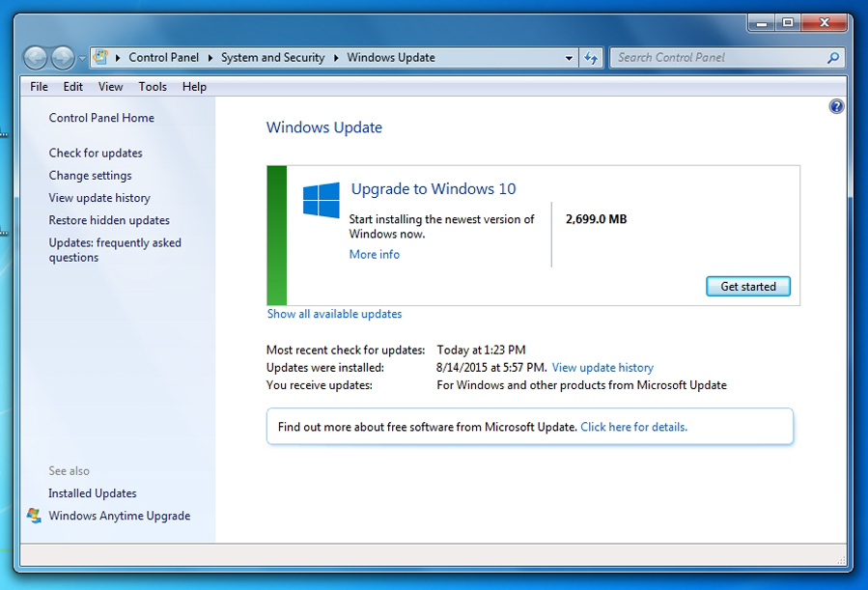Click the Control Panel icon in address bar
The height and width of the screenshot is (590, 868).
100,57
